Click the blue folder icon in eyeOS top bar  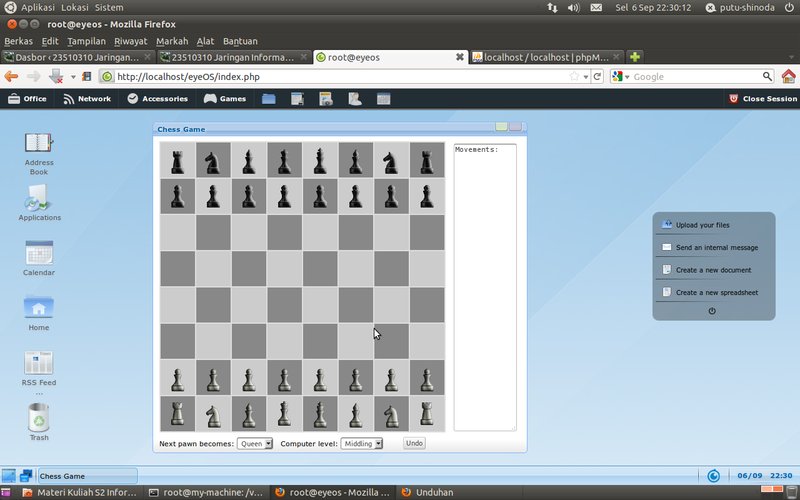pyautogui.click(x=269, y=98)
